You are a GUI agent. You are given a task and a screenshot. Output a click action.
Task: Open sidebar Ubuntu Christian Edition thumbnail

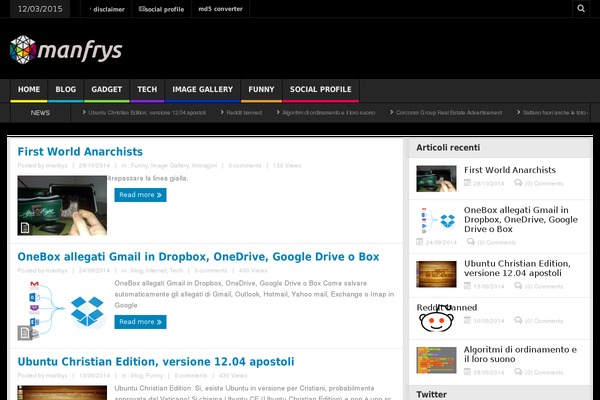(436, 274)
